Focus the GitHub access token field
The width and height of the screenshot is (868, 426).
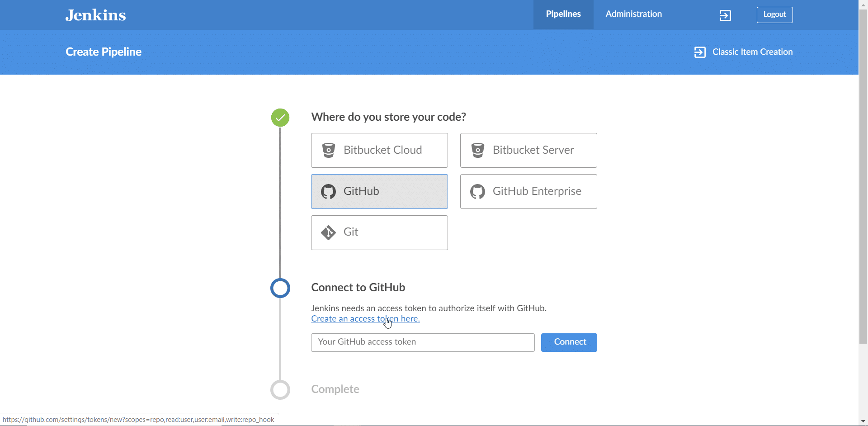423,342
